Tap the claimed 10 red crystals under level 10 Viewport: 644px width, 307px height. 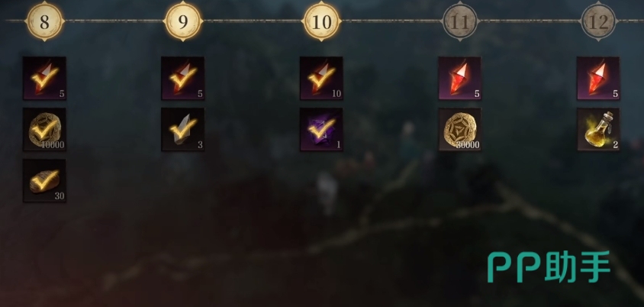(x=321, y=79)
